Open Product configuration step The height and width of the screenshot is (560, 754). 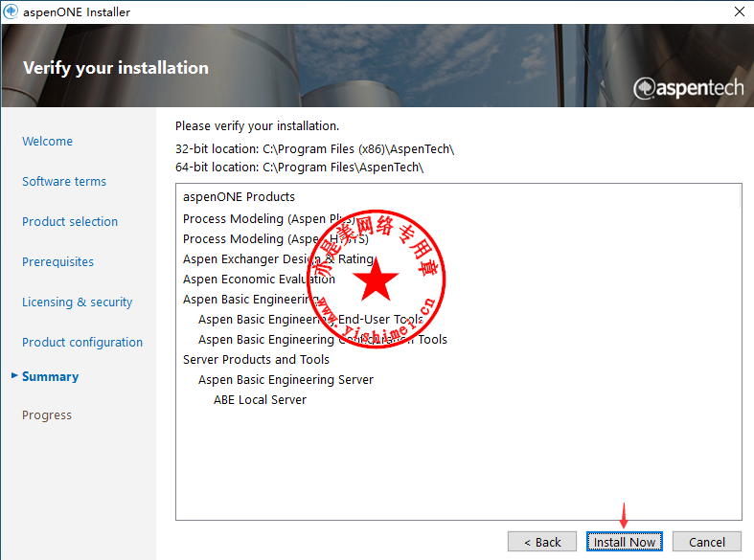pos(82,342)
